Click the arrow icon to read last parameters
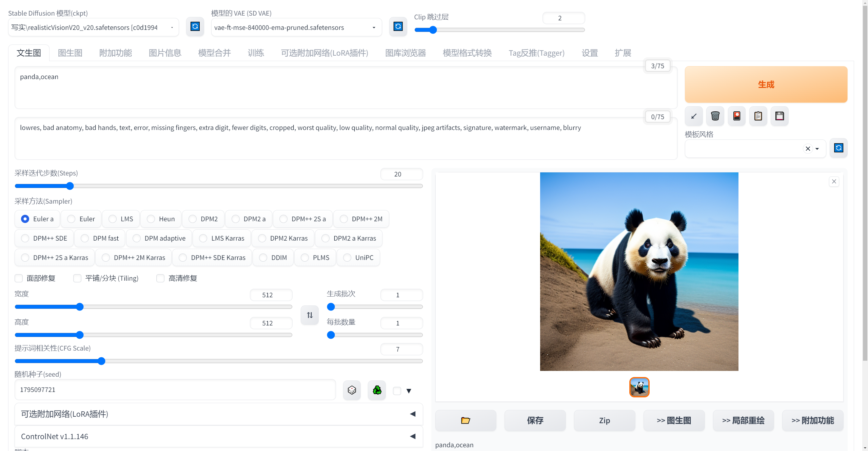 tap(694, 116)
